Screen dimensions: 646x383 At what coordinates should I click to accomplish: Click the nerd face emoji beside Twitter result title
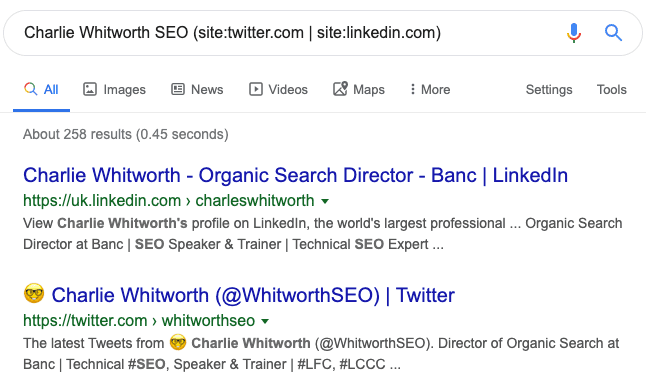34,293
